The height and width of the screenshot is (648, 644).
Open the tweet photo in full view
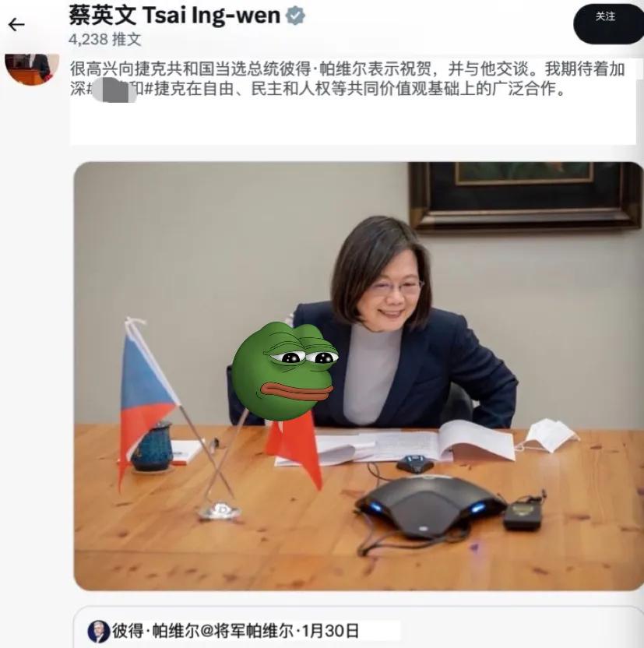358,375
